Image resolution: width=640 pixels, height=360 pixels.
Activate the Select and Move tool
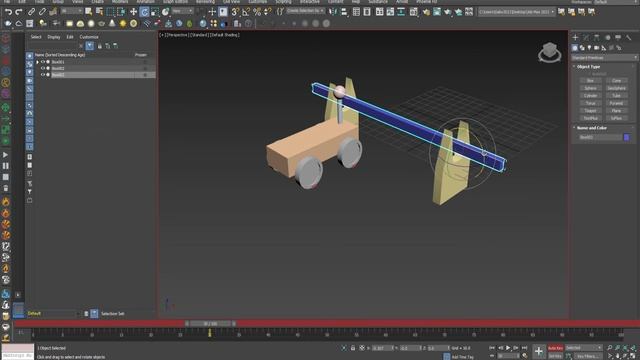click(x=133, y=12)
